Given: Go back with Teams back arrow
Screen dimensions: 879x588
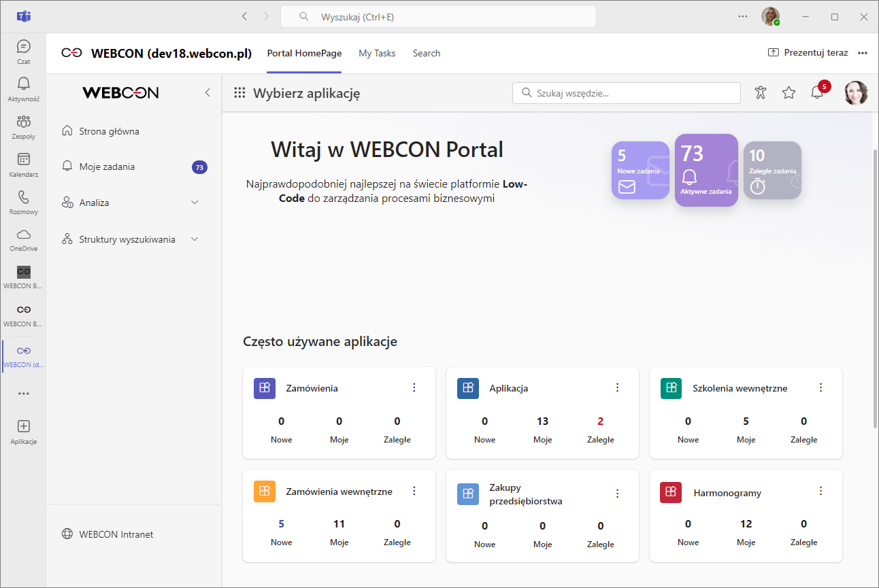Looking at the screenshot, I should point(245,16).
